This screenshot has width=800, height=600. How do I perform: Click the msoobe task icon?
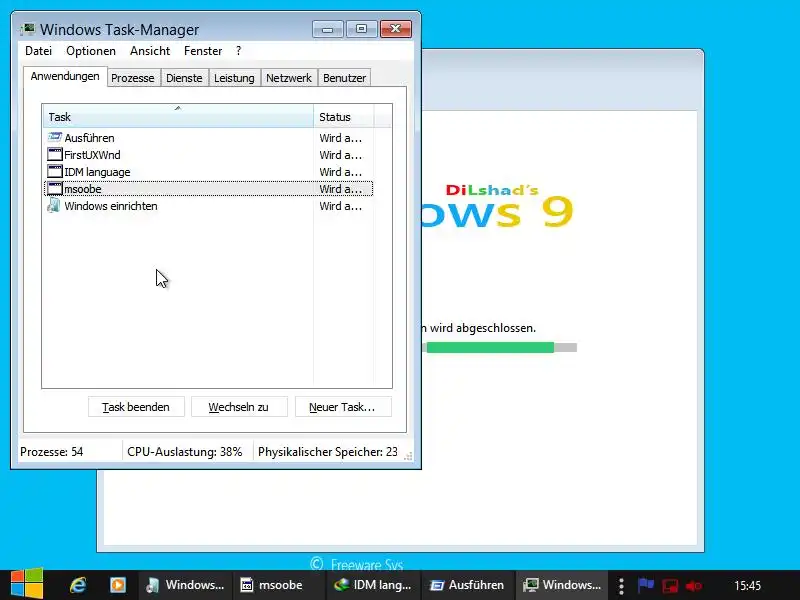55,189
